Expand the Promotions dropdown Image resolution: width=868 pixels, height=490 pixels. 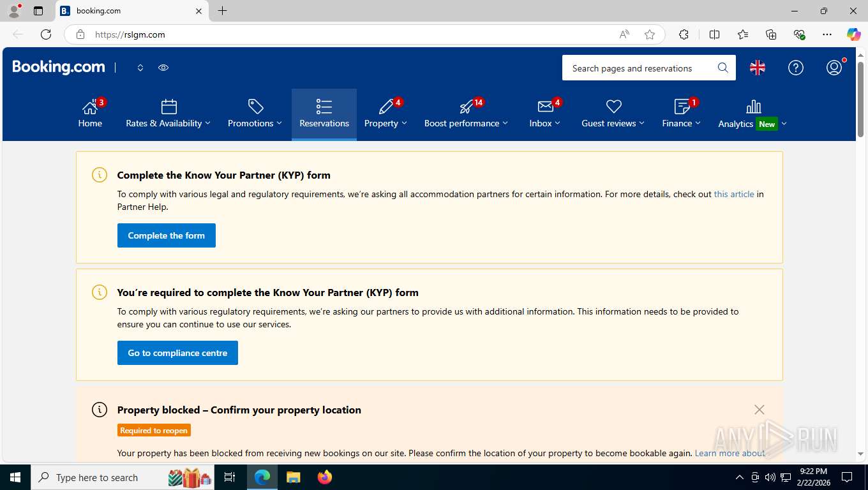pos(255,114)
